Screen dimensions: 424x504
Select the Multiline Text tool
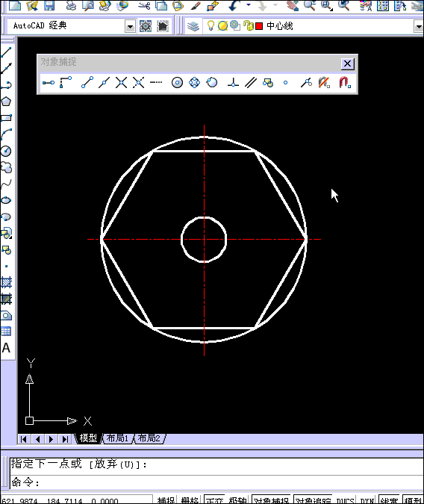[6, 348]
